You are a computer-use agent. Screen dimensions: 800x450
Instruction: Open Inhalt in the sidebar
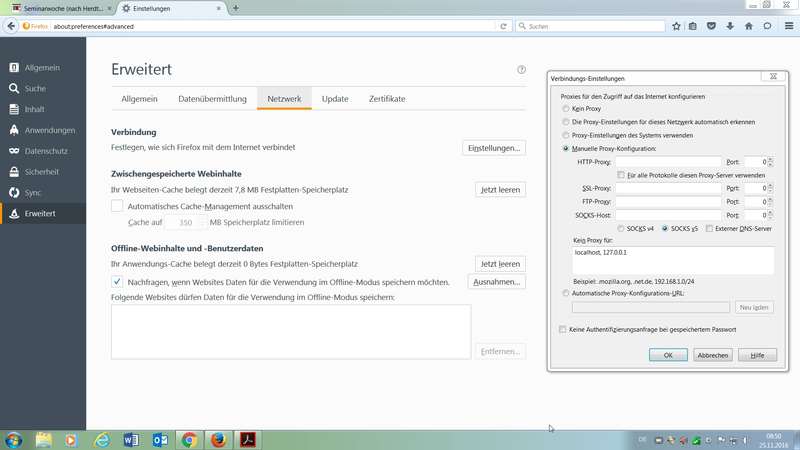tap(43, 109)
